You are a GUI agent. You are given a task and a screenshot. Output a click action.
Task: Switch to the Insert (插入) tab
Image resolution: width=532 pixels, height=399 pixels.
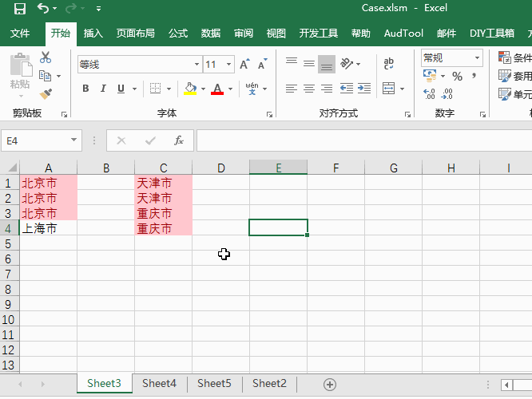click(93, 34)
